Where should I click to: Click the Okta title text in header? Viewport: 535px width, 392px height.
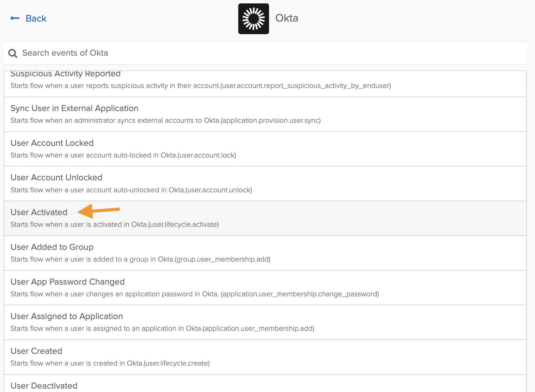point(287,18)
